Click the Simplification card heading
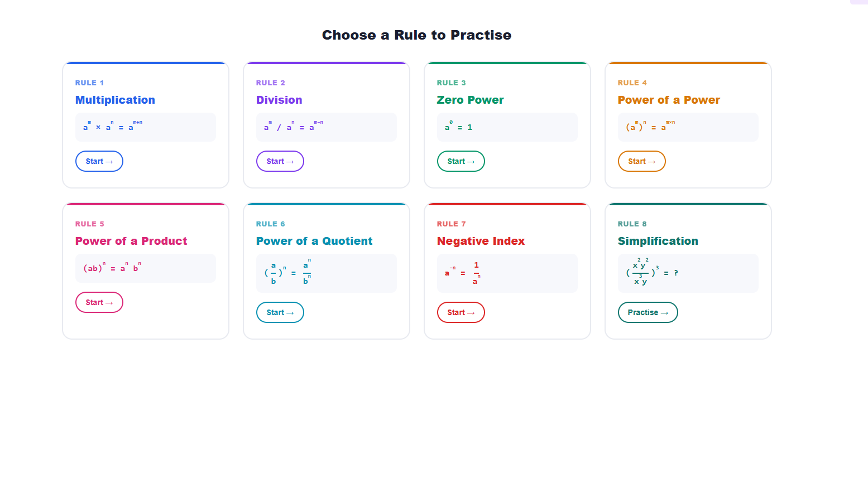The width and height of the screenshot is (868, 488). [658, 241]
